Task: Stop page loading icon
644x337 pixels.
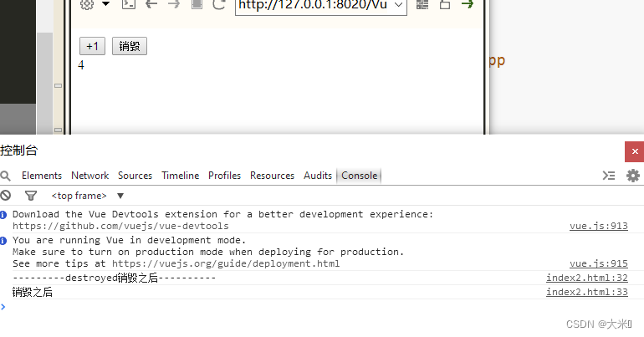Action: pos(197,4)
